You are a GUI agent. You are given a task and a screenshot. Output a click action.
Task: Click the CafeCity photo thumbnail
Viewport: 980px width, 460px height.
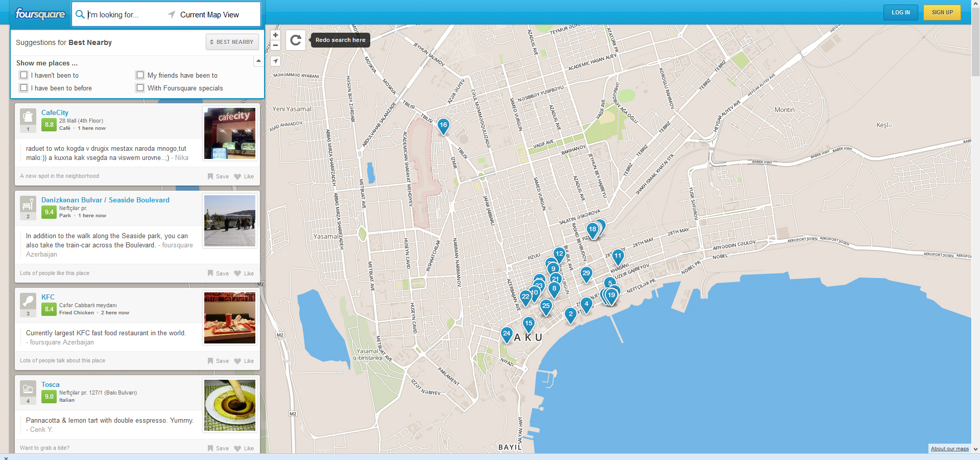tap(230, 133)
